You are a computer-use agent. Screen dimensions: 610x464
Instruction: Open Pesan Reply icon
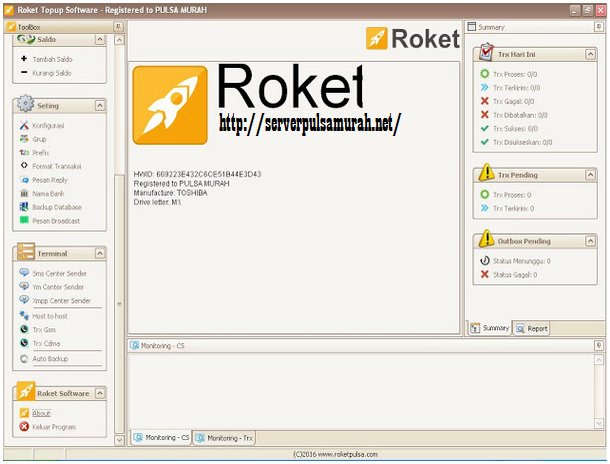click(24, 180)
